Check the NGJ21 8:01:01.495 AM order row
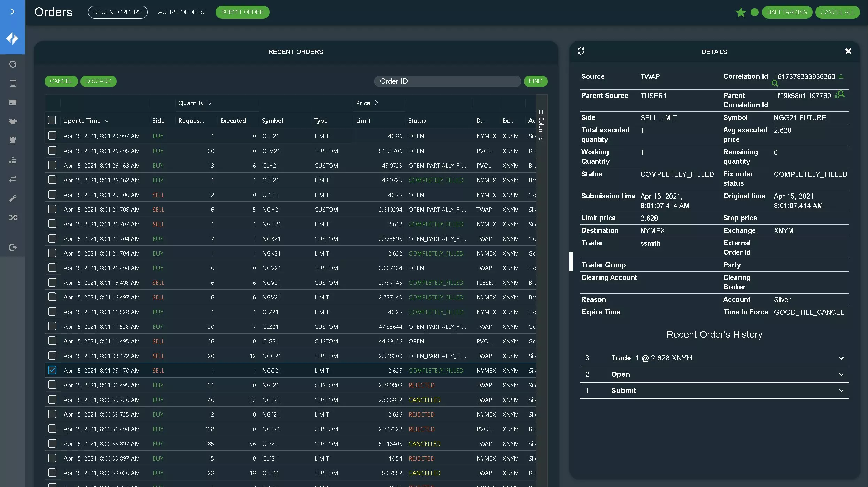 coord(52,385)
